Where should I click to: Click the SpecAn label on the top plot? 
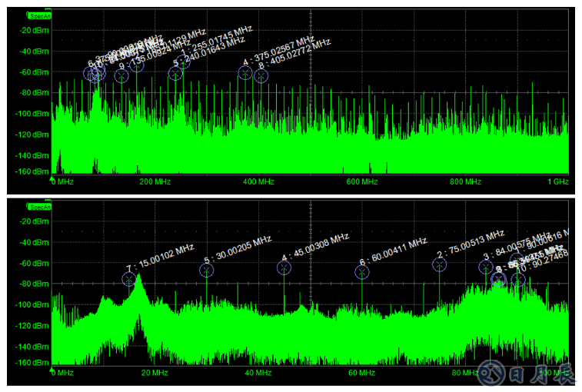(x=38, y=15)
